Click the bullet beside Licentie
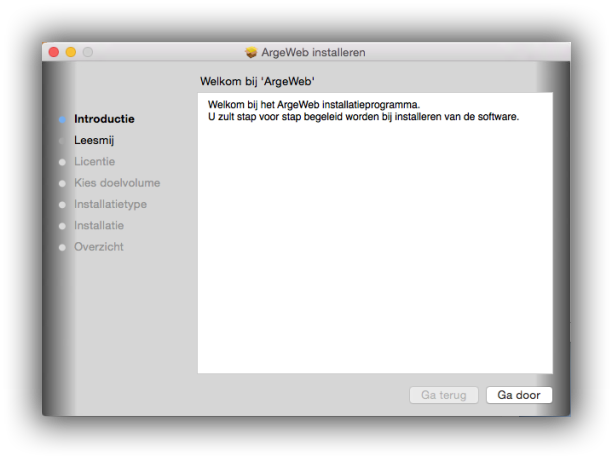Viewport: 613px width, 459px height. 62,162
